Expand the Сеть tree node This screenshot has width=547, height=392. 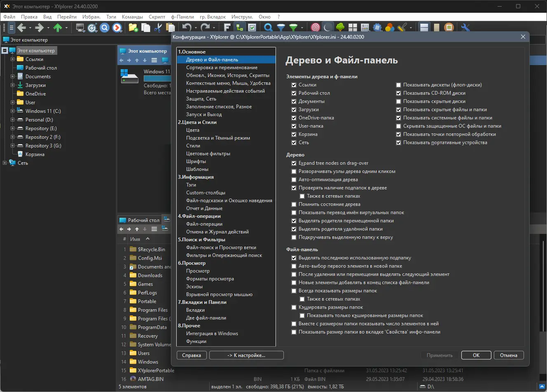point(5,163)
